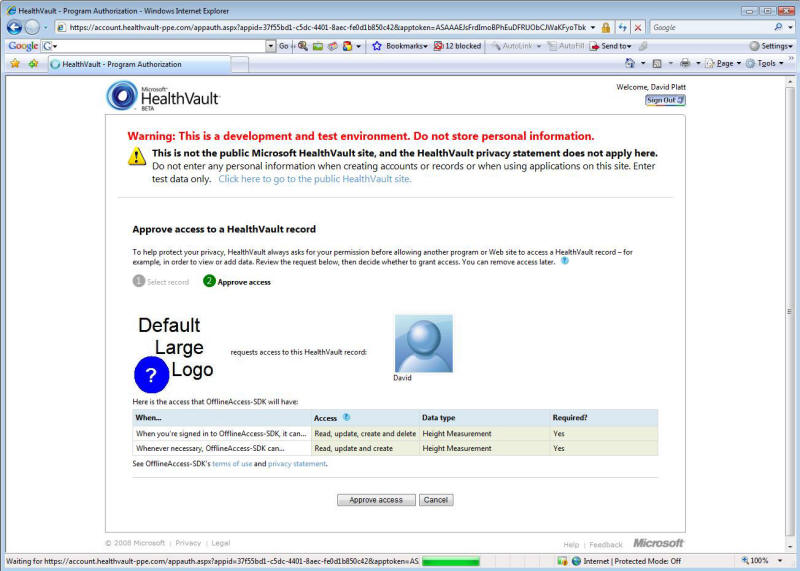This screenshot has width=800, height=571.
Task: Follow the link to the public HealthVault site
Action: [x=315, y=179]
